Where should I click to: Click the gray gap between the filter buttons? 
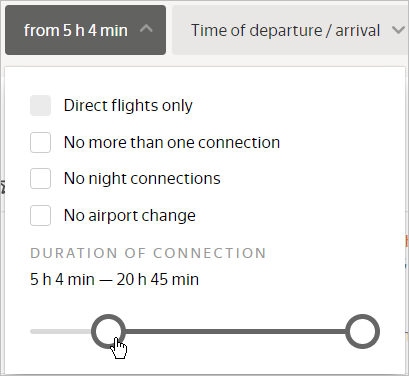pyautogui.click(x=169, y=30)
